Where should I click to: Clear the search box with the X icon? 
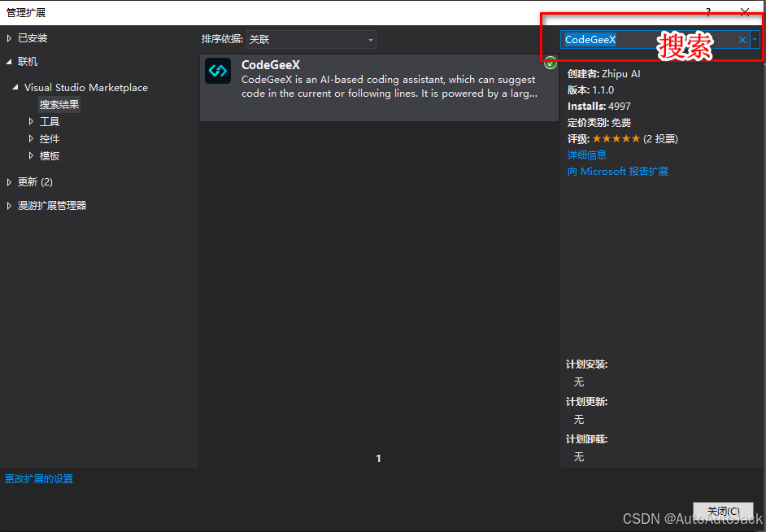pyautogui.click(x=742, y=40)
